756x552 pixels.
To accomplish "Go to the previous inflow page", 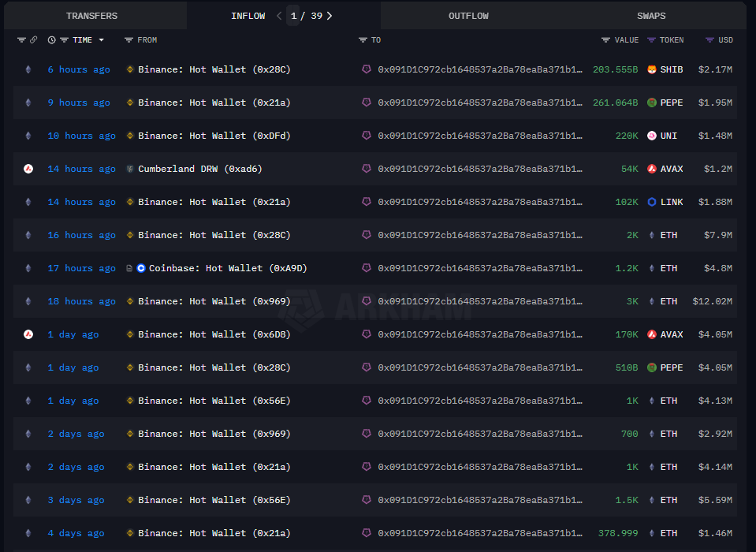I will 279,16.
